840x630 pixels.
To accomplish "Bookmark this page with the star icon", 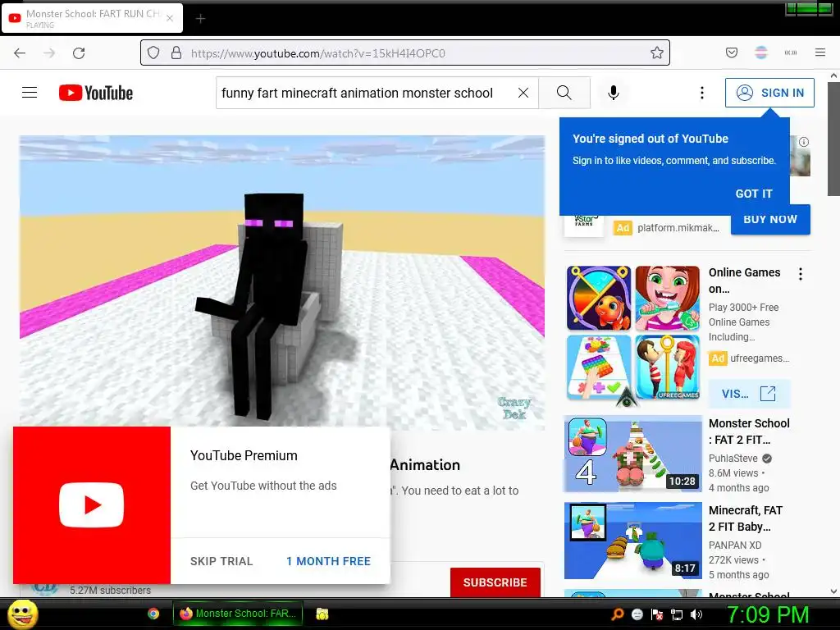I will (657, 52).
